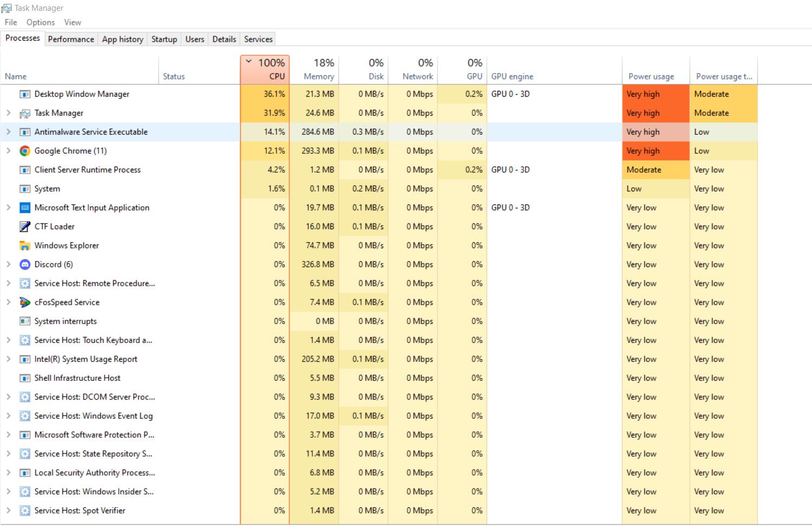The image size is (812, 527).
Task: Click the CTF Loader pen icon
Action: (25, 227)
